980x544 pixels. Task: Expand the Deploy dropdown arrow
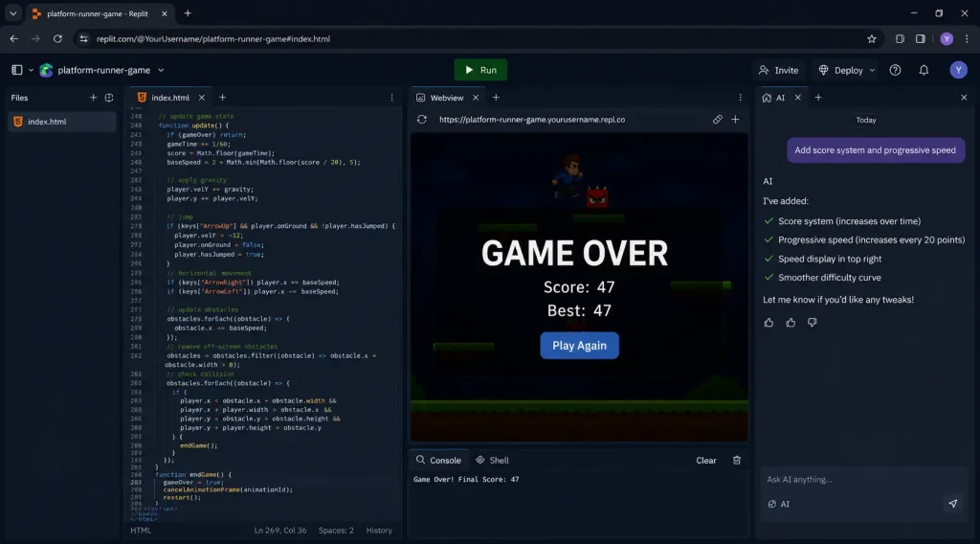872,70
